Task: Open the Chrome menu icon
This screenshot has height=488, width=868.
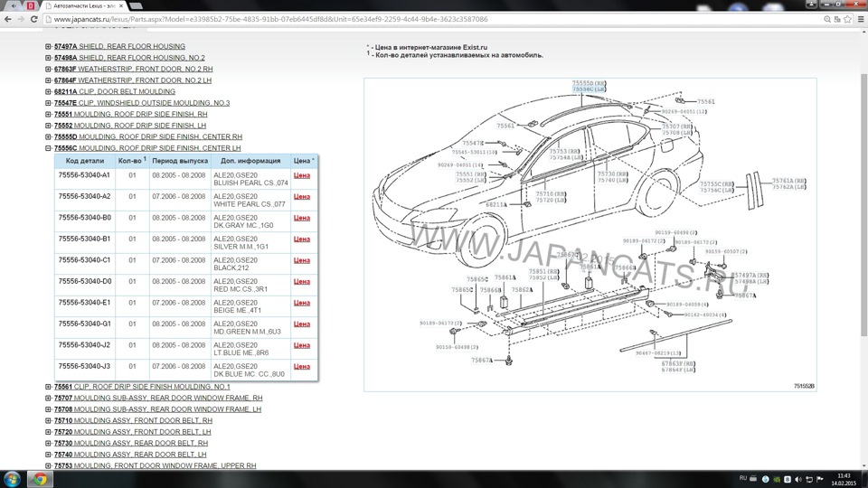Action: [x=861, y=19]
